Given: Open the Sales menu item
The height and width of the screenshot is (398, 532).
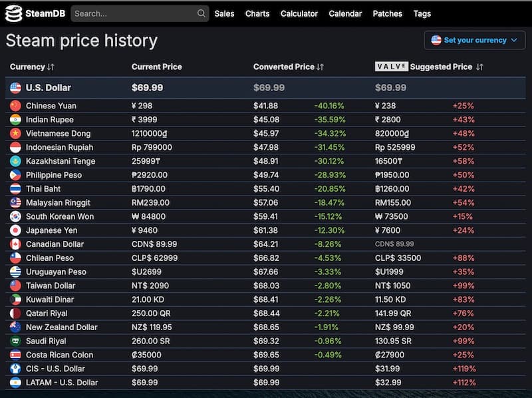Looking at the screenshot, I should [x=224, y=13].
